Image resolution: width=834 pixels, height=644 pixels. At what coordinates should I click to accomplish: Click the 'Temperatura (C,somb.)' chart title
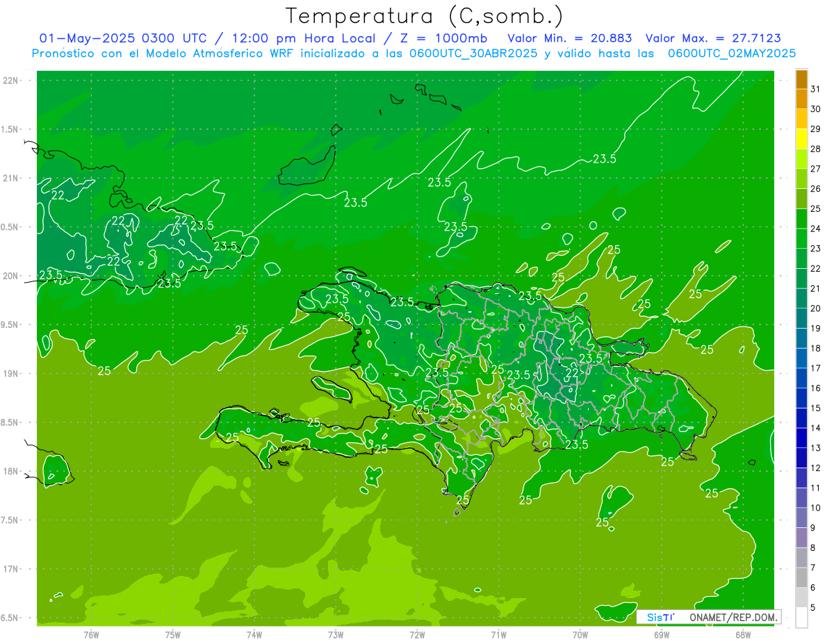425,16
